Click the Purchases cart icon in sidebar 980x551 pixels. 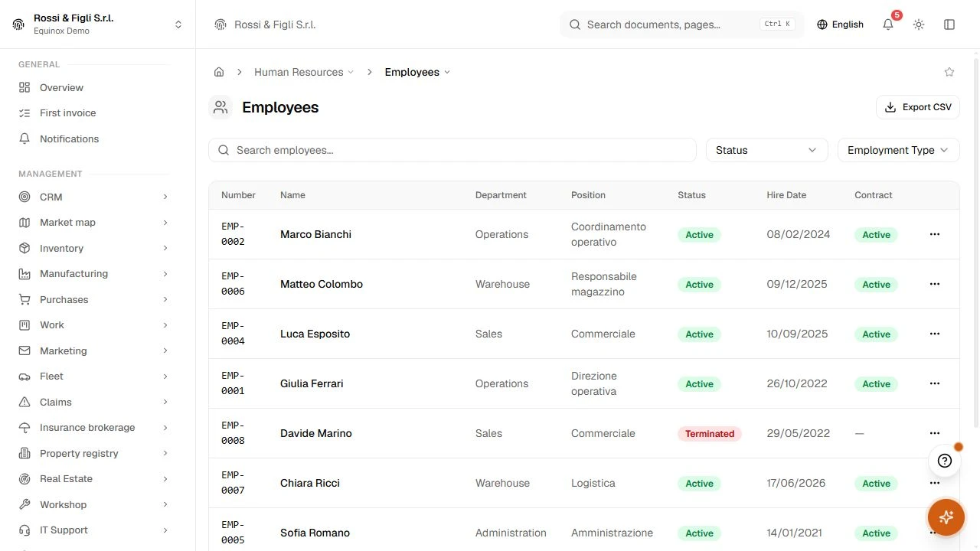pyautogui.click(x=24, y=299)
